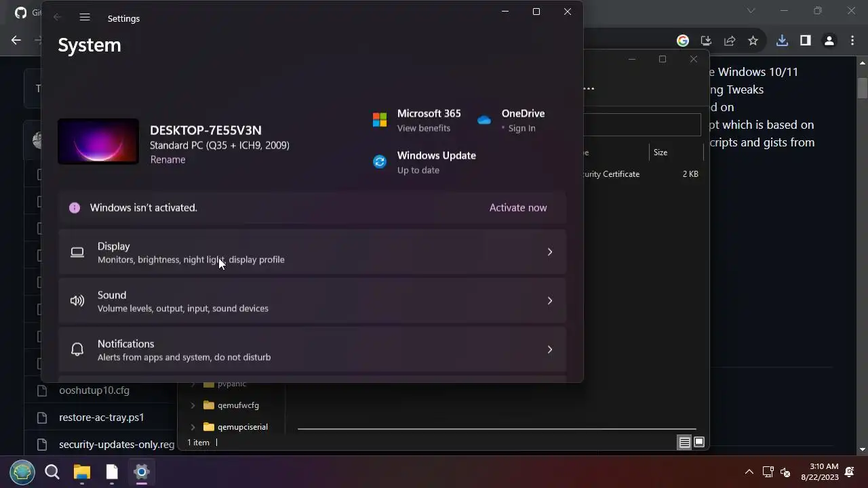This screenshot has height=488, width=868.
Task: Open browser three-dot menu
Action: [852, 41]
